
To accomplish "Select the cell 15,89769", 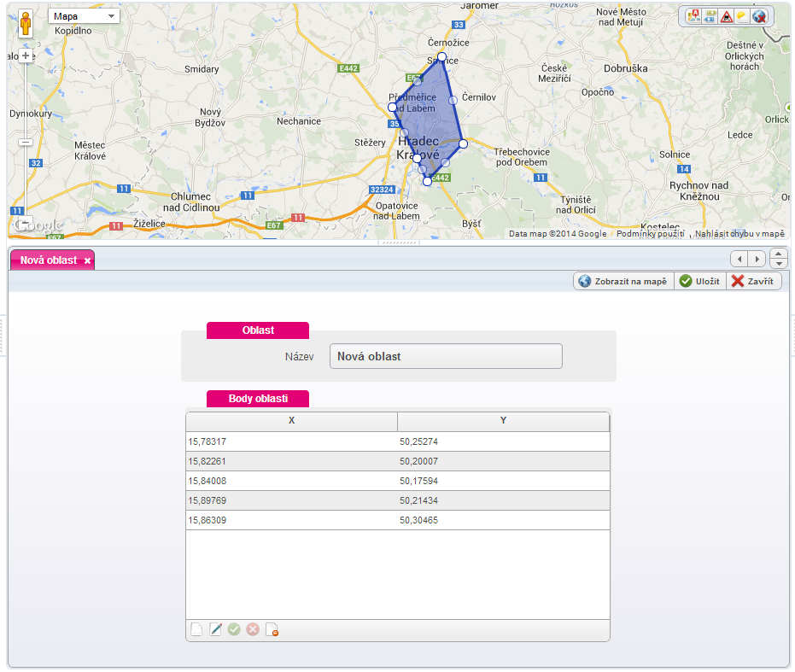I will pos(291,500).
